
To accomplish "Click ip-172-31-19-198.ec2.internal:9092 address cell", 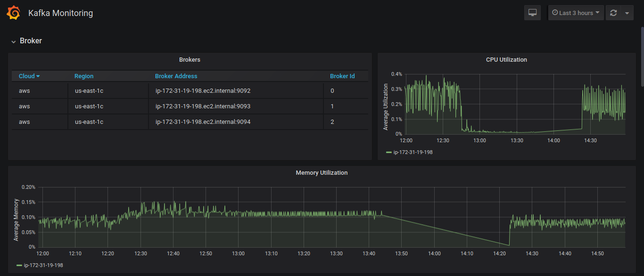I will pyautogui.click(x=236, y=90).
